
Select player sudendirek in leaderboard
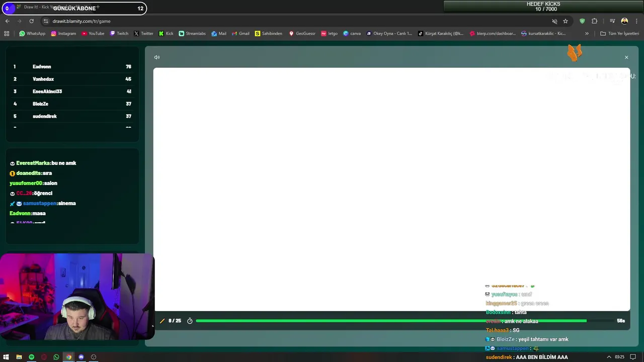pos(72,116)
